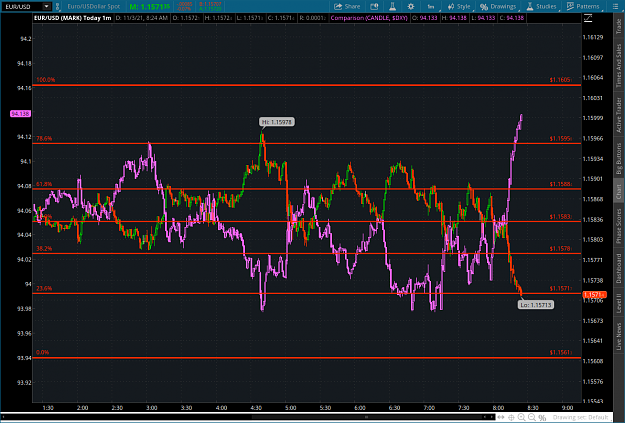The image size is (625, 423).
Task: Click the Comparison (CANDLE, $DXY) label
Action: (x=369, y=18)
